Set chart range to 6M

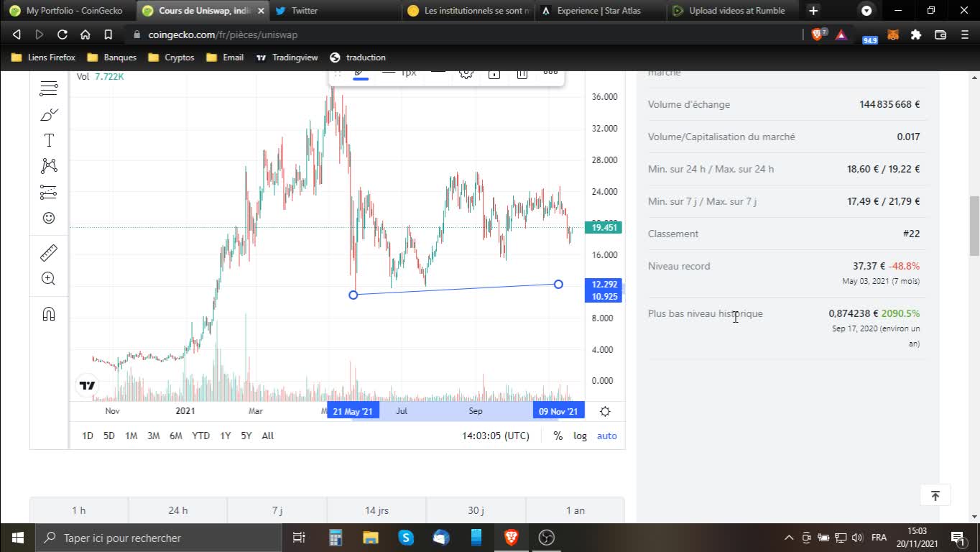coord(176,436)
